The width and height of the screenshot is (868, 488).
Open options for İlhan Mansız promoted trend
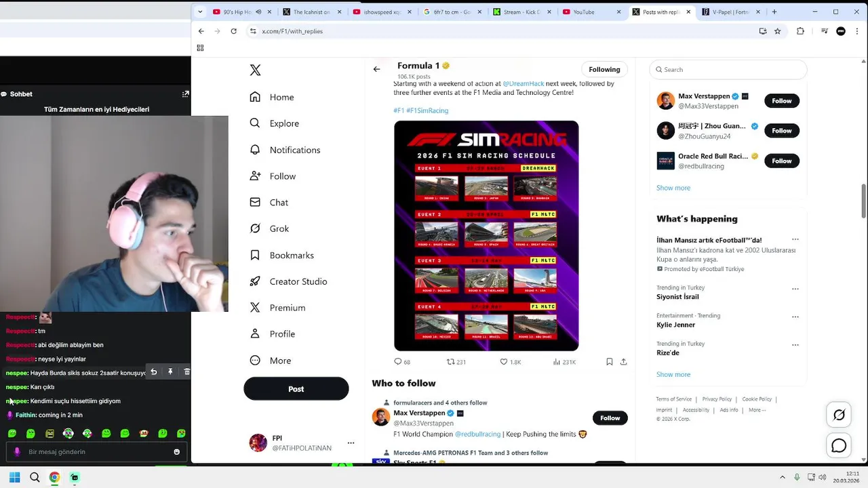click(795, 239)
